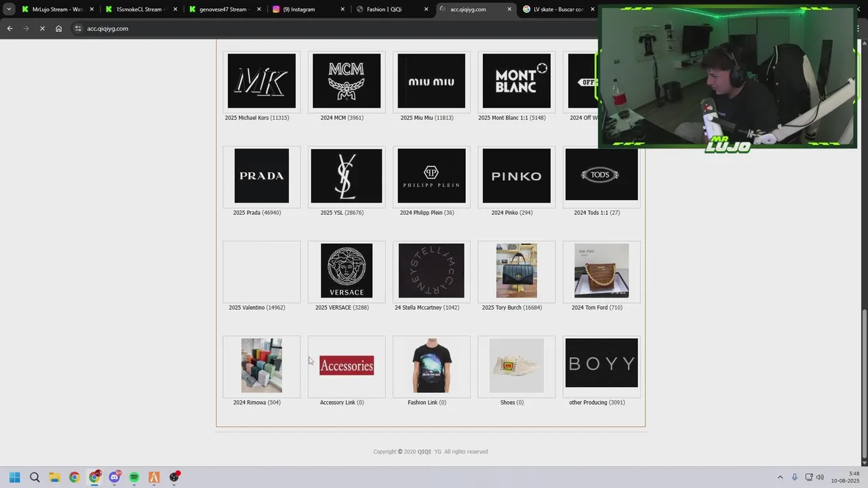
Task: Click the page vertical scrollbar thumb
Action: pos(864,384)
